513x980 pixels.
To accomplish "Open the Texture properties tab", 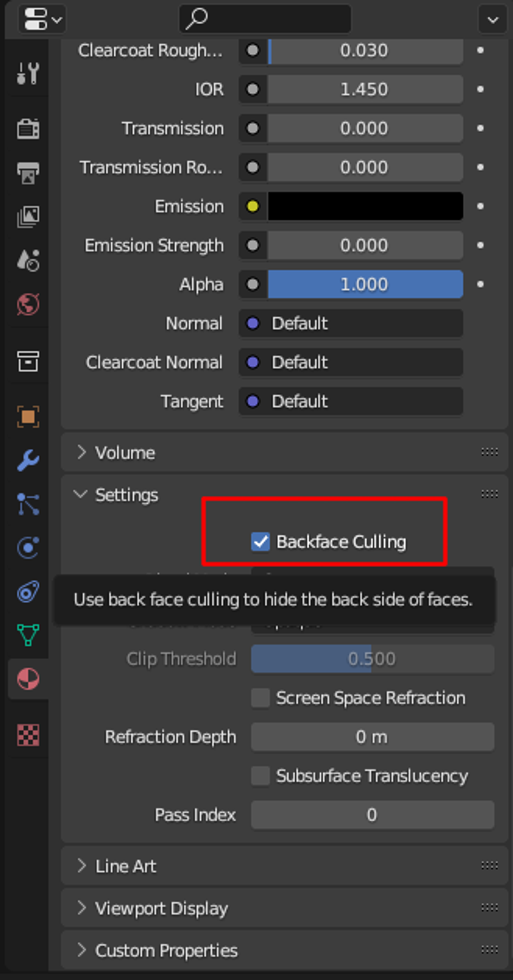I will [x=28, y=735].
